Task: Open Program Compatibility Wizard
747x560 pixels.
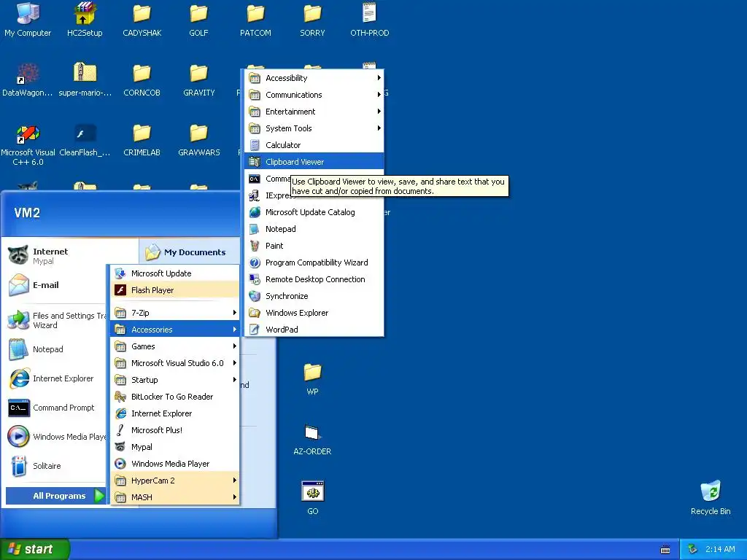Action: point(314,262)
